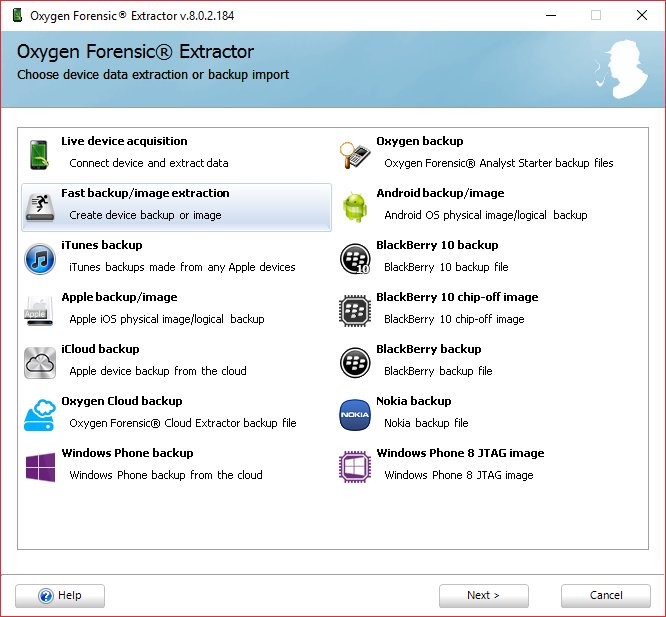The width and height of the screenshot is (666, 617).
Task: Choose the Oxygen Cloud backup title
Action: pyautogui.click(x=122, y=401)
